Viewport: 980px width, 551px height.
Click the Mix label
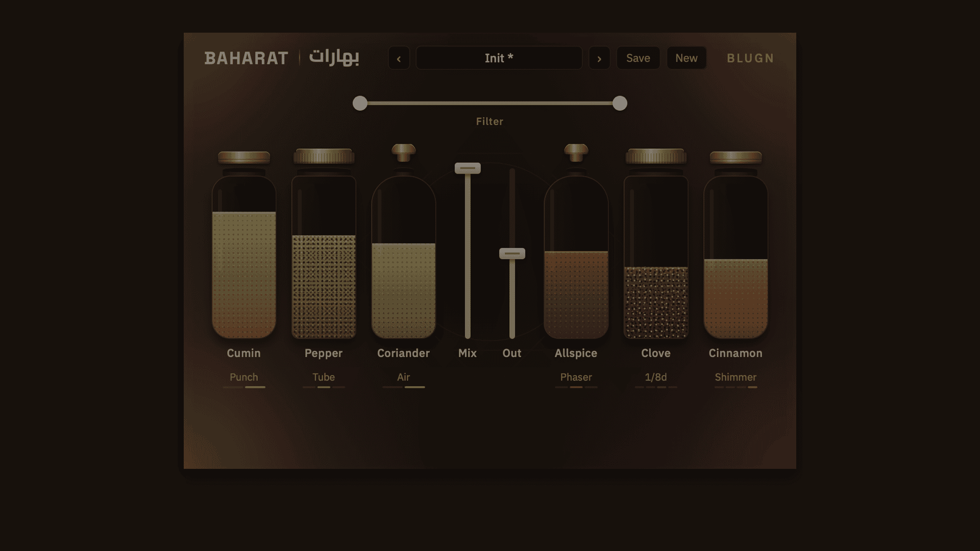[468, 353]
